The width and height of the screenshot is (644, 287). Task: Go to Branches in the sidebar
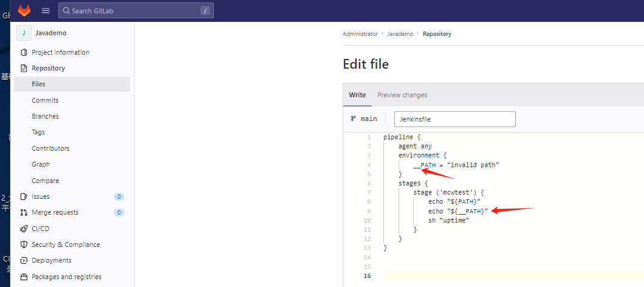point(45,116)
